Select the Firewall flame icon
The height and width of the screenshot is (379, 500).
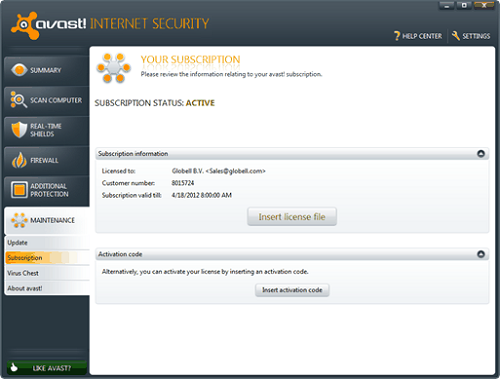[19, 160]
